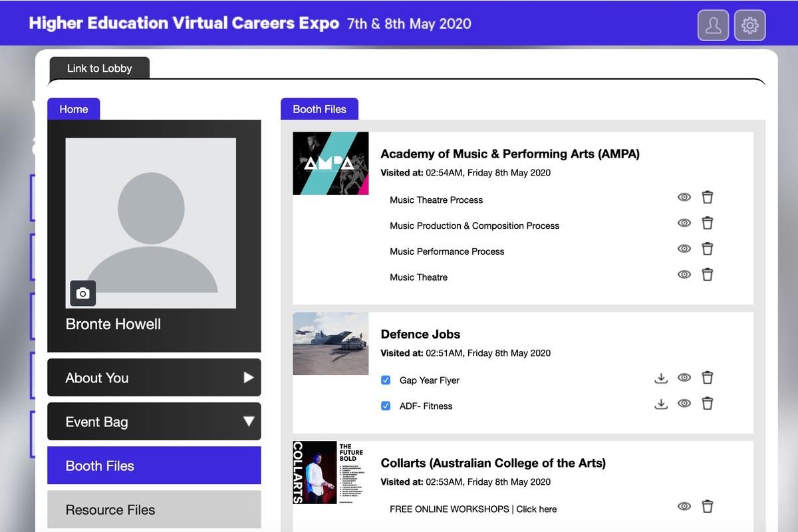Open the Music Performance Process file name
The height and width of the screenshot is (532, 798).
coord(447,251)
